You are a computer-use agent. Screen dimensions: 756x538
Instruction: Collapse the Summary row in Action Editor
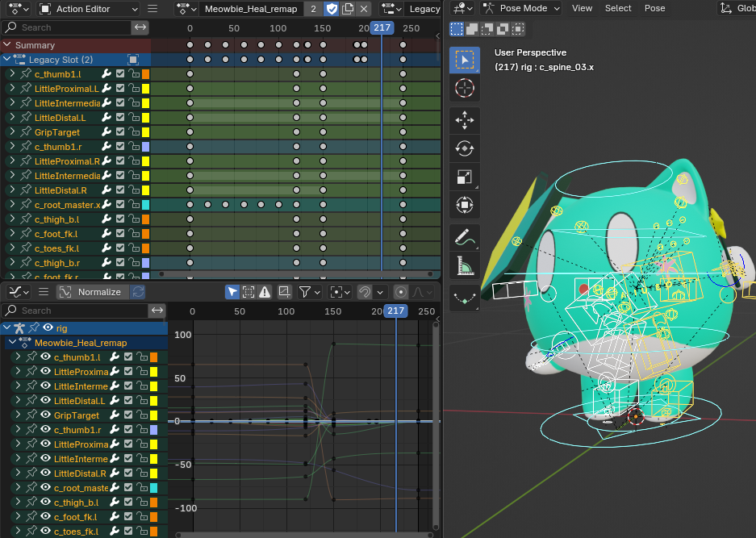(x=6, y=44)
